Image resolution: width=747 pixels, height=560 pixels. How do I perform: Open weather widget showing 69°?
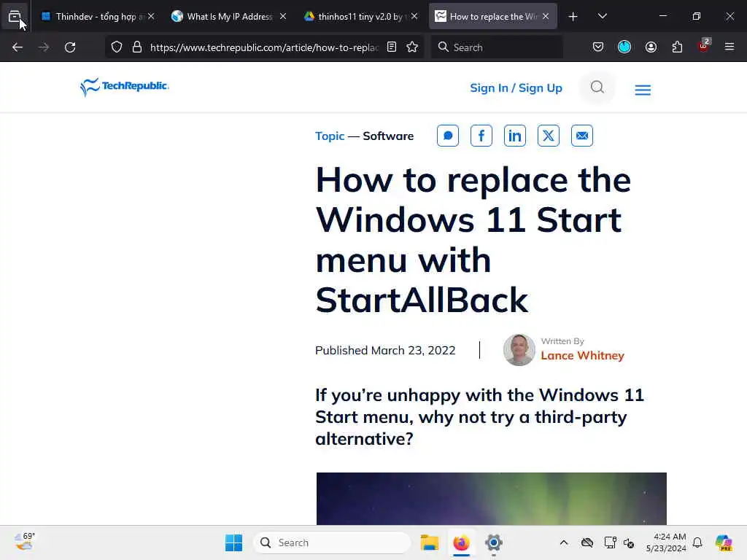tap(24, 542)
